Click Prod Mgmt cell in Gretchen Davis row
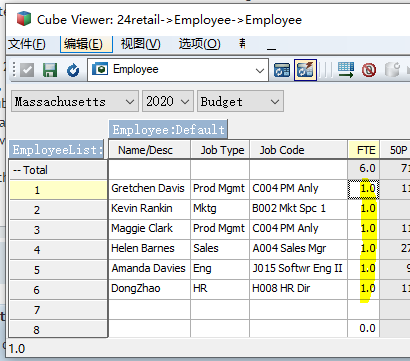The width and height of the screenshot is (410, 361). pos(220,189)
